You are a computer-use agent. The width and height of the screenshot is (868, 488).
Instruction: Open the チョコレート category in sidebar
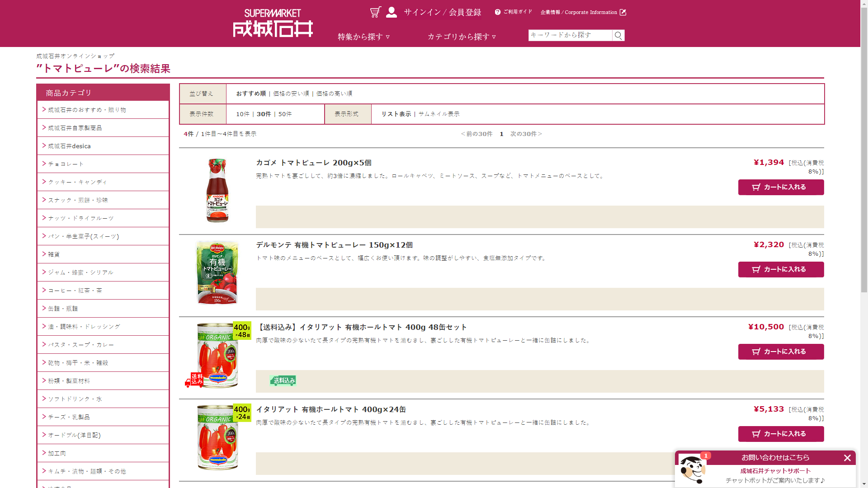pyautogui.click(x=66, y=164)
